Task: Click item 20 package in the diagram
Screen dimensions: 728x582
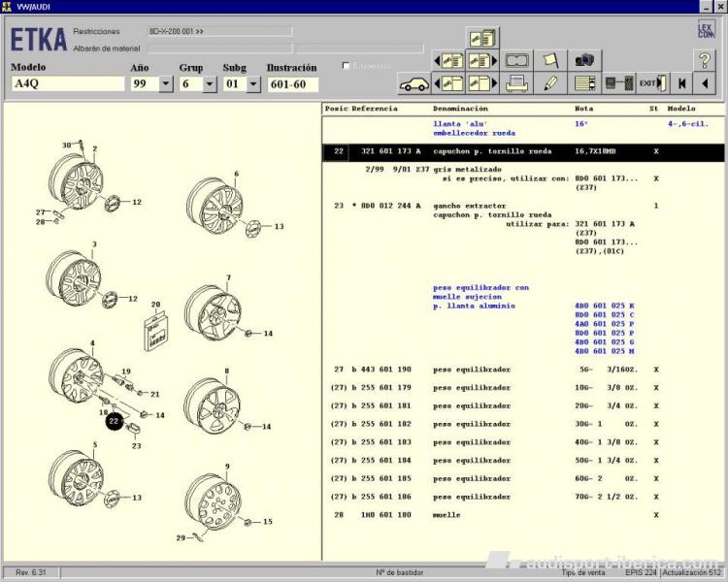Action: coord(155,333)
